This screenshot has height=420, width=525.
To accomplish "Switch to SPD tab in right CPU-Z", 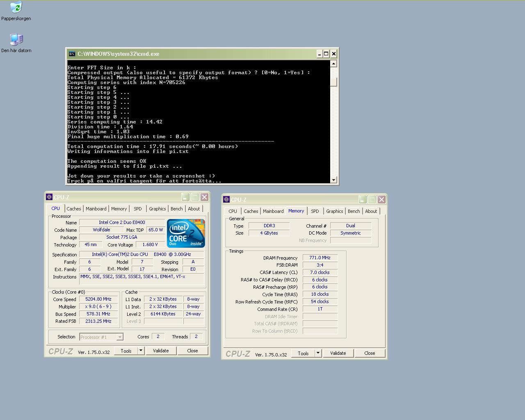I will (315, 211).
